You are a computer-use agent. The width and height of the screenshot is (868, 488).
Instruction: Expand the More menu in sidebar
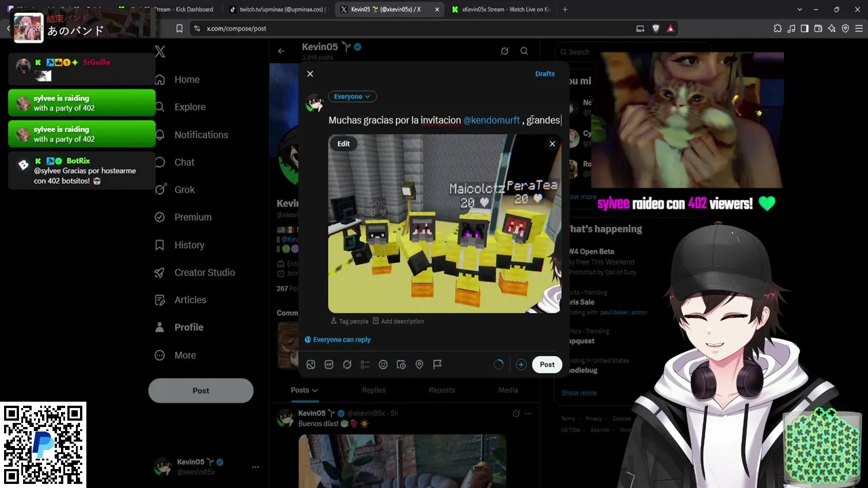pyautogui.click(x=176, y=355)
